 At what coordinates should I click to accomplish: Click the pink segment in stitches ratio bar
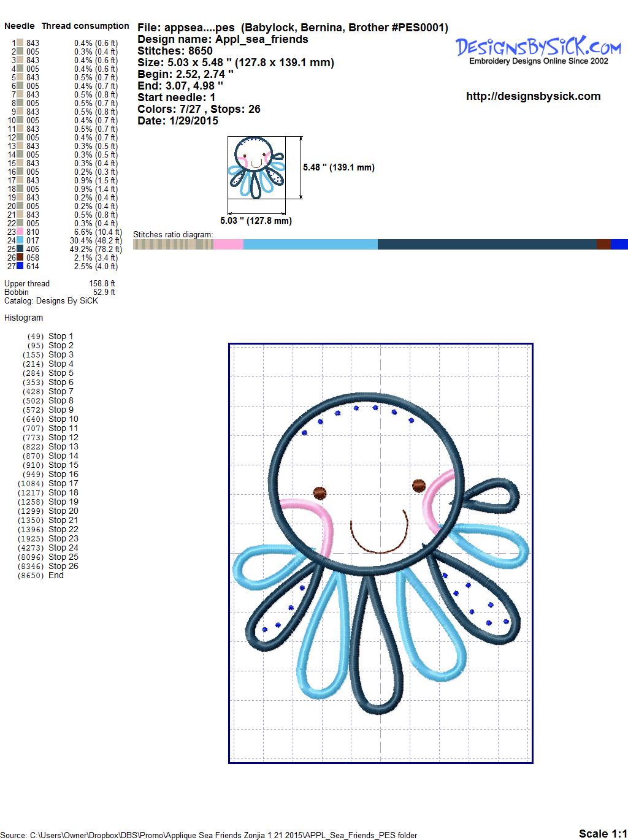pos(228,245)
